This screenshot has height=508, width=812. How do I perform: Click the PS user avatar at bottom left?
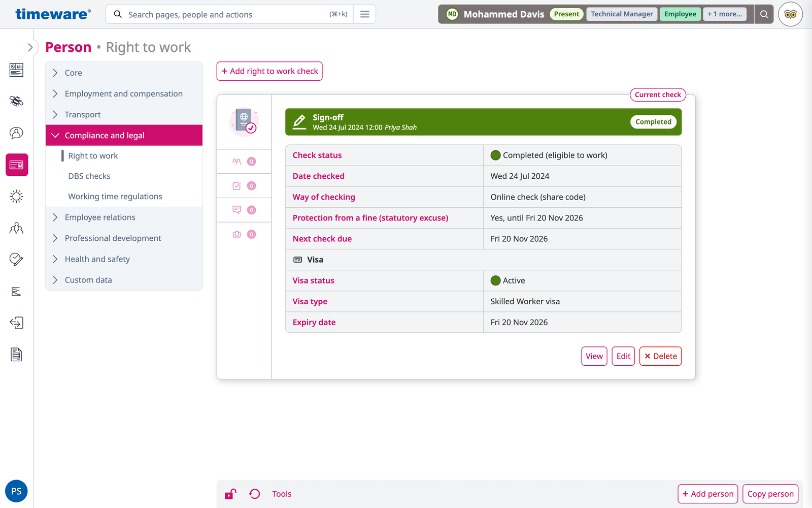(x=16, y=491)
